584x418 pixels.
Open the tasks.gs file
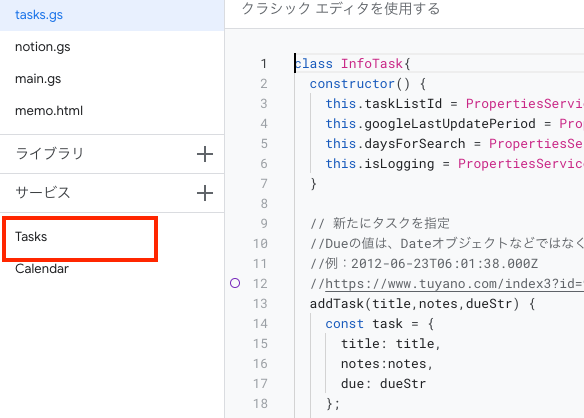(112, 15)
